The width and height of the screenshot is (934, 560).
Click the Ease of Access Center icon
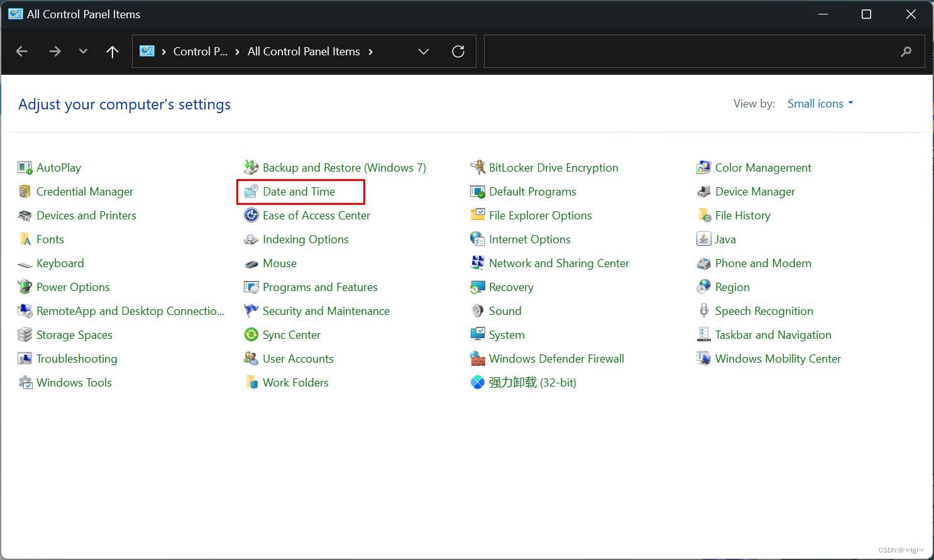251,216
